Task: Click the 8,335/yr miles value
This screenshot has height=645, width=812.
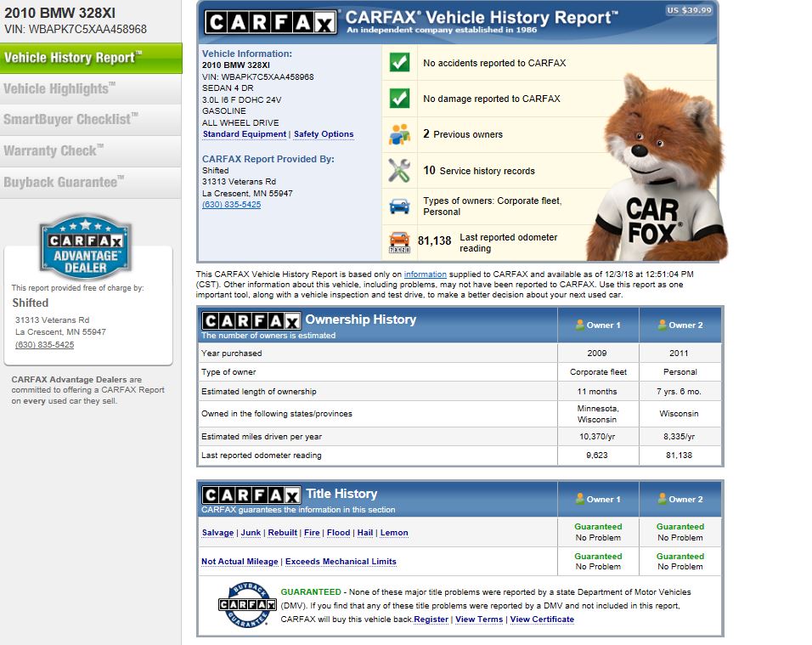Action: coord(679,437)
